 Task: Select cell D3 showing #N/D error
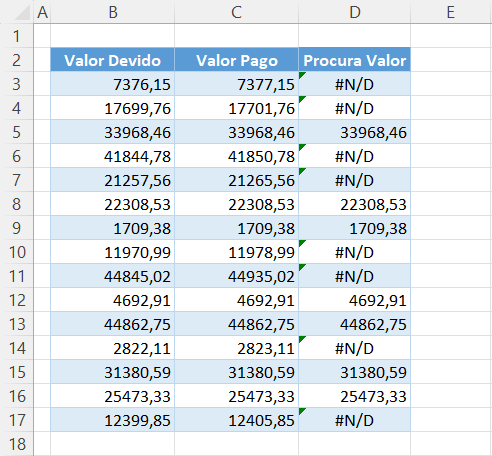pos(355,84)
